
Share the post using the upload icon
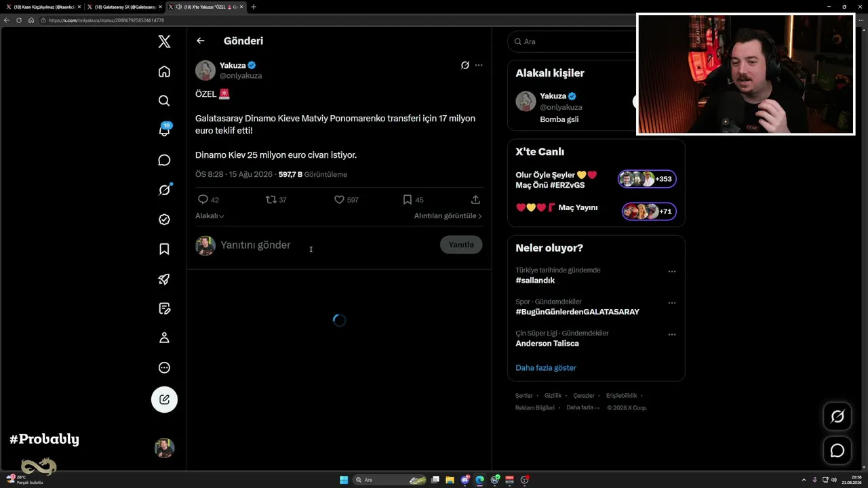[475, 200]
